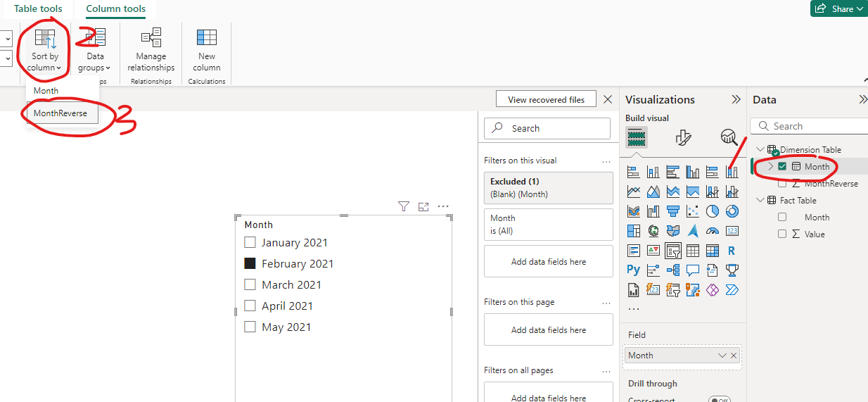Click the slicer filter funnel icon
Screen dimensions: 868x402
pyautogui.click(x=404, y=206)
